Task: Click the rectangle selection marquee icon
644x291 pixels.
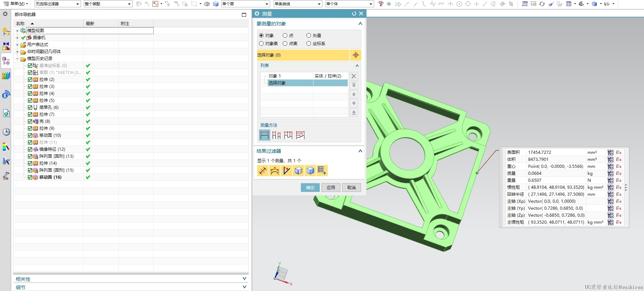Action: (x=194, y=4)
